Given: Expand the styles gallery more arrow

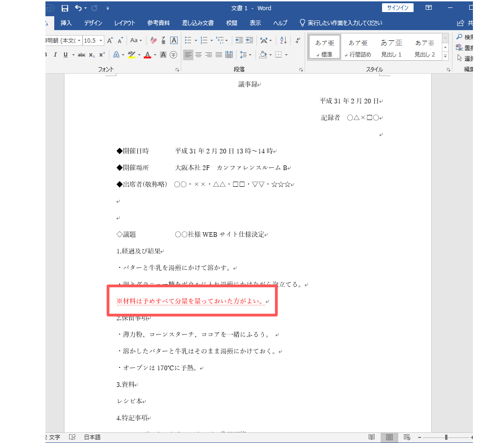Looking at the screenshot, I should click(x=445, y=56).
